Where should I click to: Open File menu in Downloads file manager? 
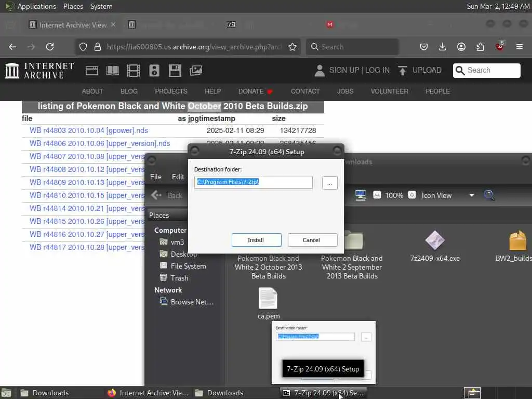[156, 177]
